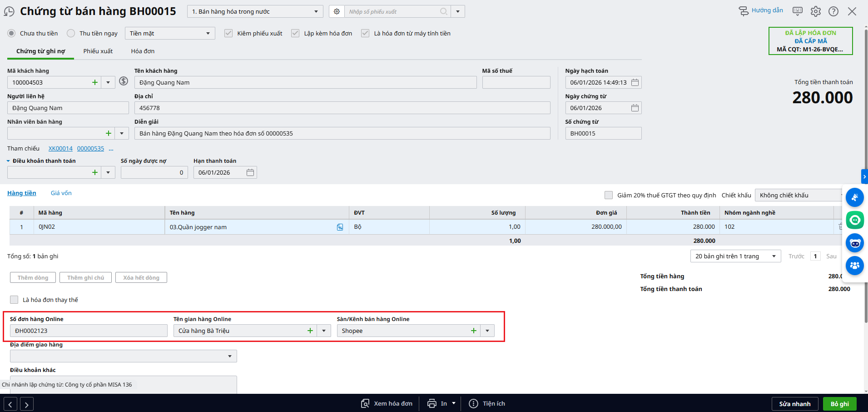868x412 pixels.
Task: Toggle the Kiêm phiếu xuất checkbox
Action: click(228, 33)
